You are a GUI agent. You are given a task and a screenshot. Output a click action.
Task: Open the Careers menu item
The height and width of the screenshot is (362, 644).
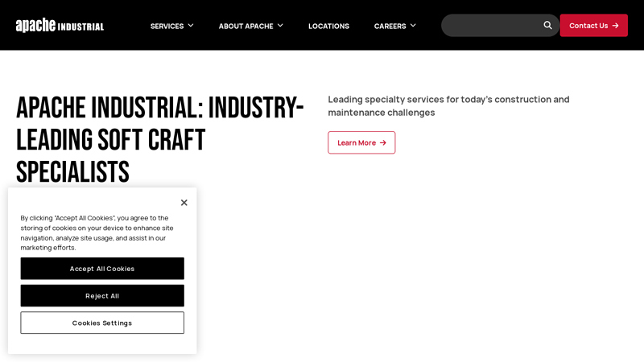click(x=390, y=26)
